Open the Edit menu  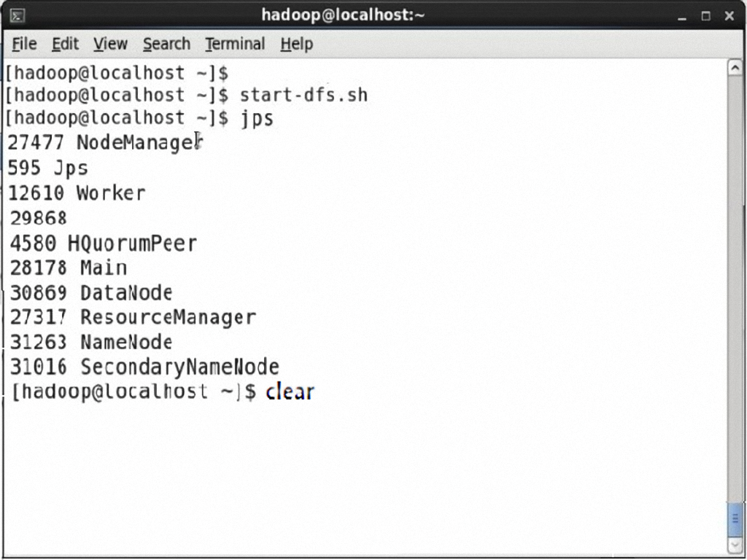(65, 44)
